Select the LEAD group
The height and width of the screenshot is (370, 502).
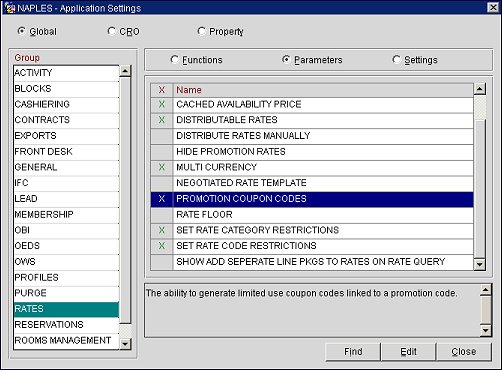66,199
